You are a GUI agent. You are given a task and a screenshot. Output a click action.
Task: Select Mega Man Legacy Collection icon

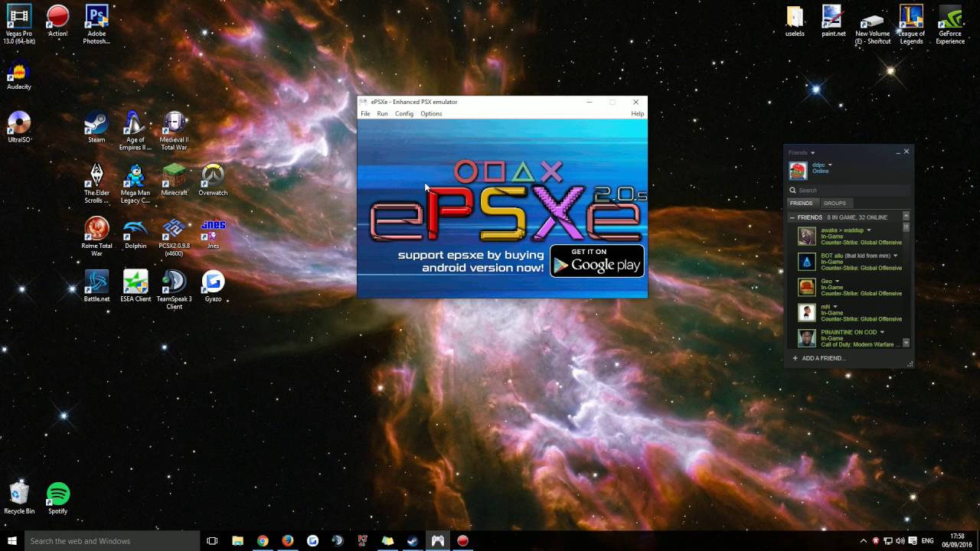136,184
